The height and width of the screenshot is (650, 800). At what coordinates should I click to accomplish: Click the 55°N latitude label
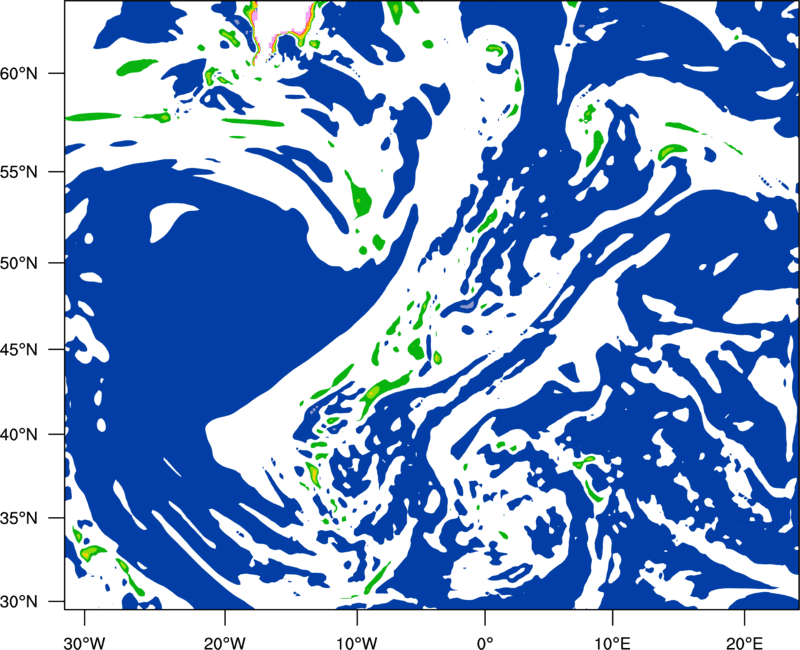(x=19, y=172)
